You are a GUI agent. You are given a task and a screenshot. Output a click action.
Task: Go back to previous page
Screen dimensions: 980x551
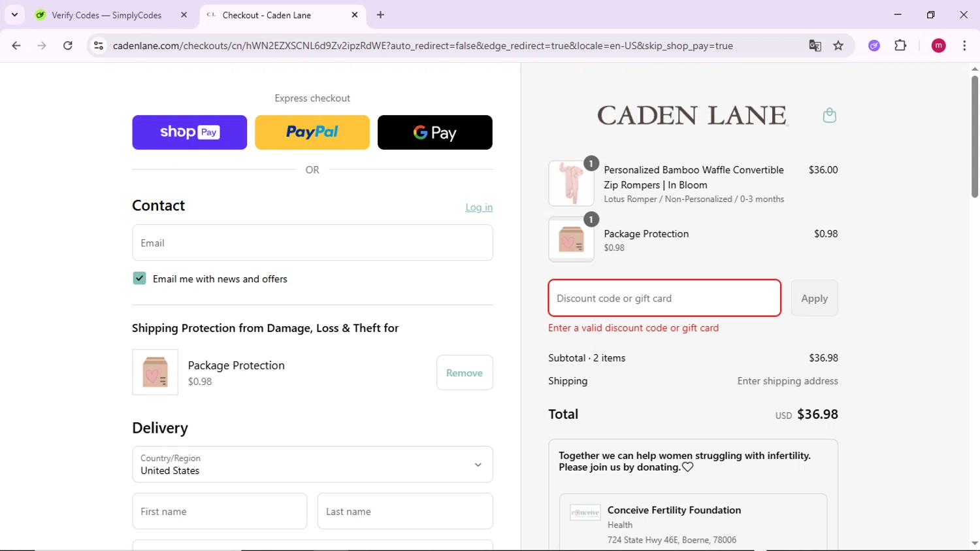pyautogui.click(x=16, y=46)
